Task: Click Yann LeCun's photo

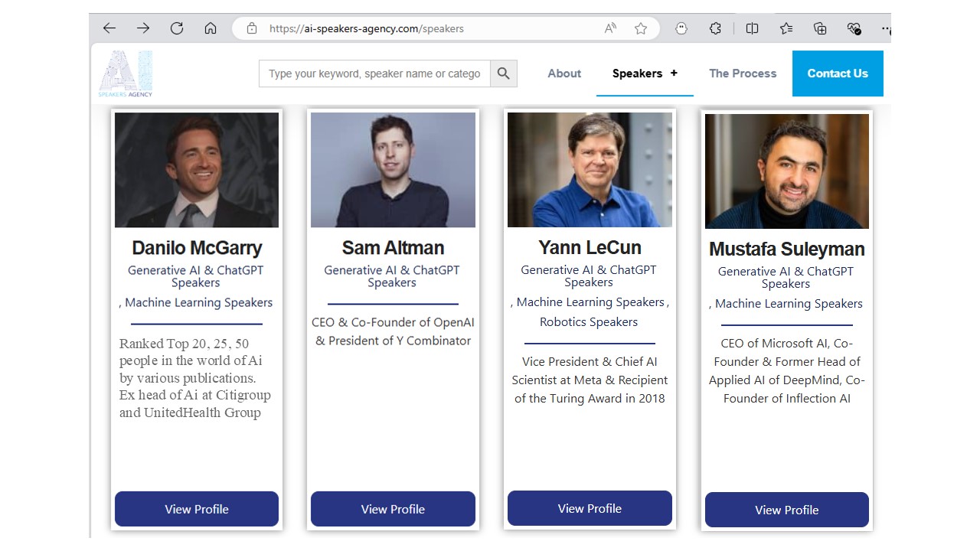Action: tap(590, 169)
